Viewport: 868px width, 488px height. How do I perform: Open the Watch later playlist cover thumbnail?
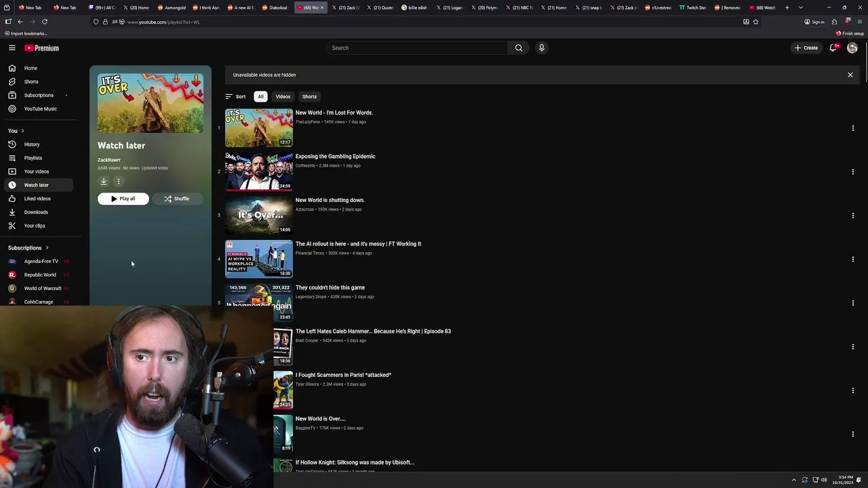[151, 103]
